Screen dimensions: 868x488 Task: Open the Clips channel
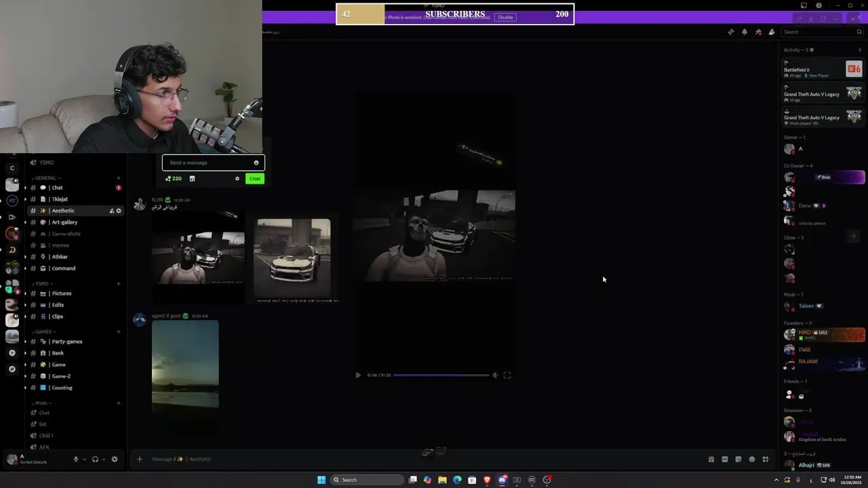(x=75, y=317)
